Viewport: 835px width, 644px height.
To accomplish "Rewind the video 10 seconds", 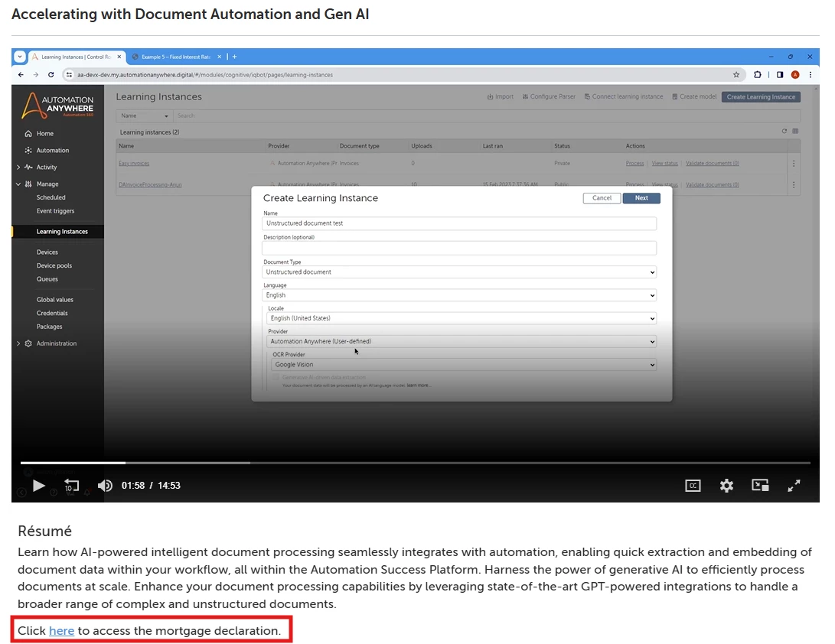I will point(71,486).
